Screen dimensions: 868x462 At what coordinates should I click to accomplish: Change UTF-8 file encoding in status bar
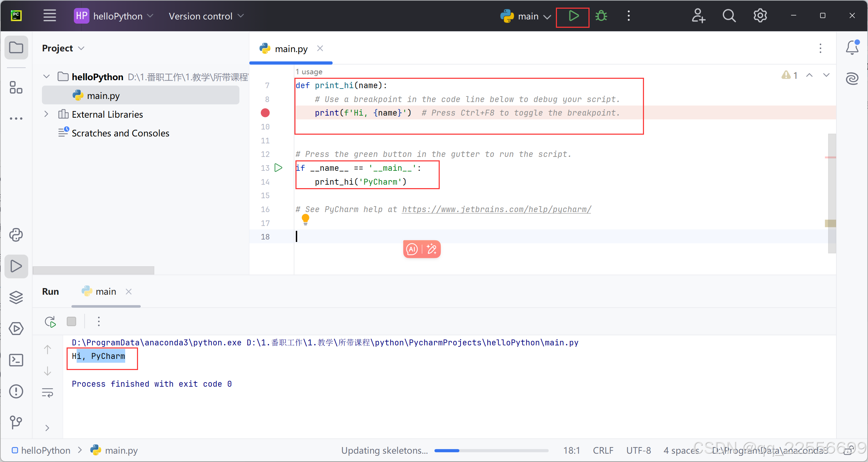click(x=638, y=451)
